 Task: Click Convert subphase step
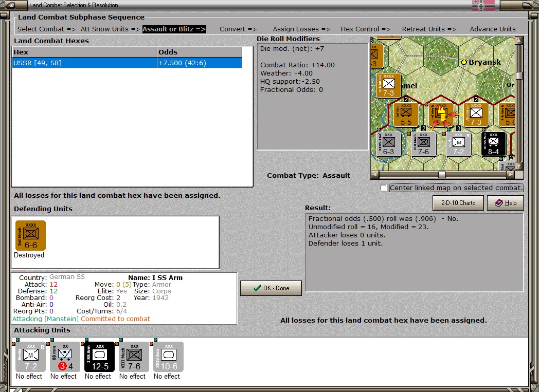point(238,29)
